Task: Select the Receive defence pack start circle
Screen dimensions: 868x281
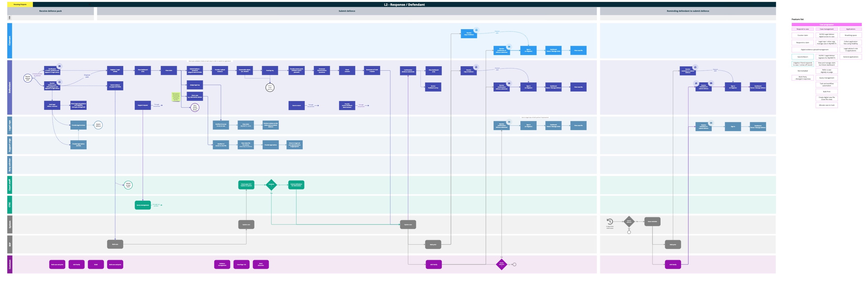Action: (28, 78)
